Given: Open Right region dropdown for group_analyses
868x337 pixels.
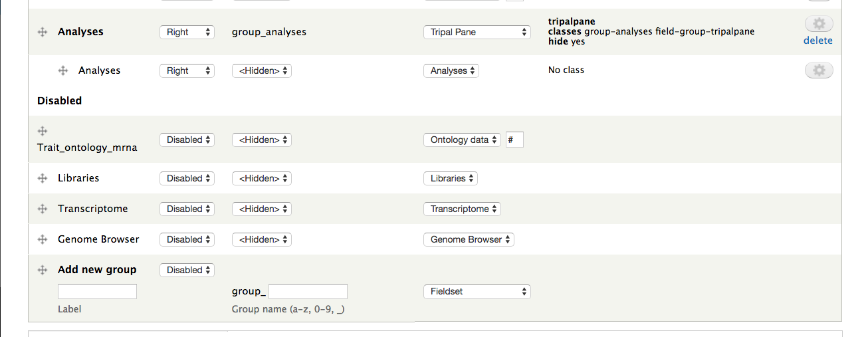Looking at the screenshot, I should click(x=187, y=32).
